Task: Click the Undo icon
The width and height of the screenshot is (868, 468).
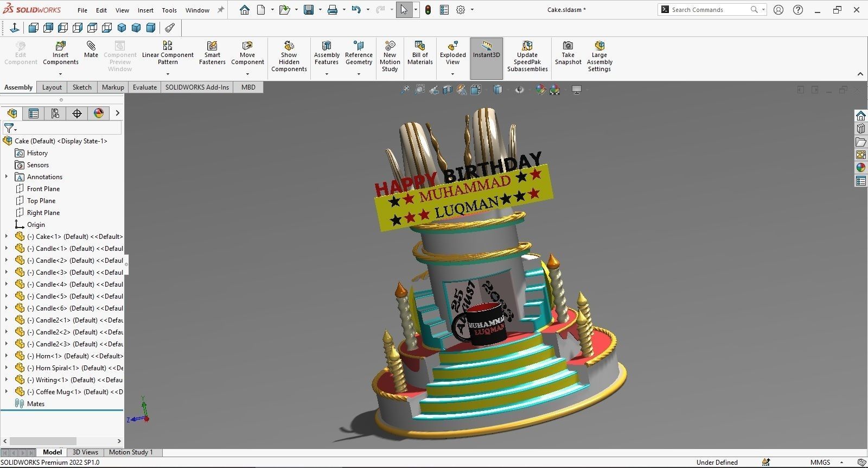Action: pos(356,10)
